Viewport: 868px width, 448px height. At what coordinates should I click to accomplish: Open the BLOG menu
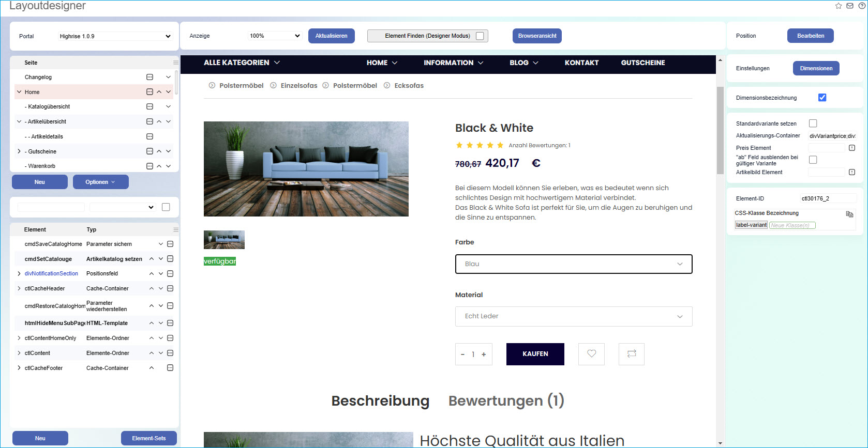[x=524, y=63]
